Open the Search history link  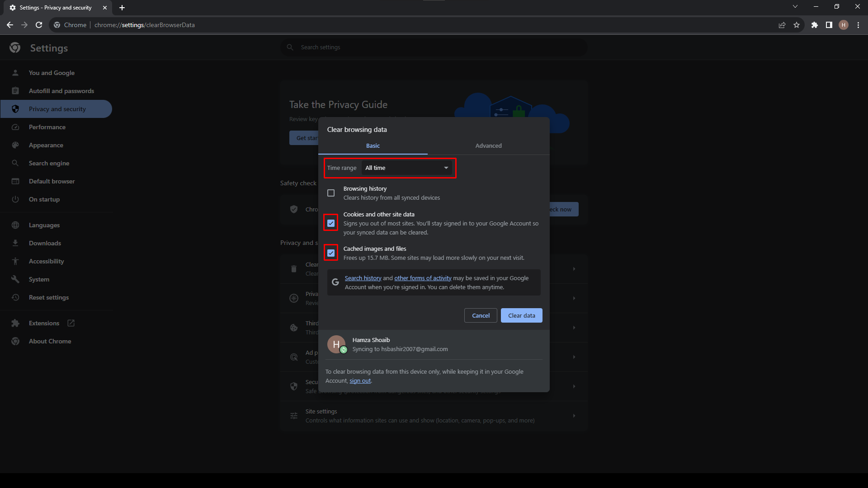(x=363, y=278)
